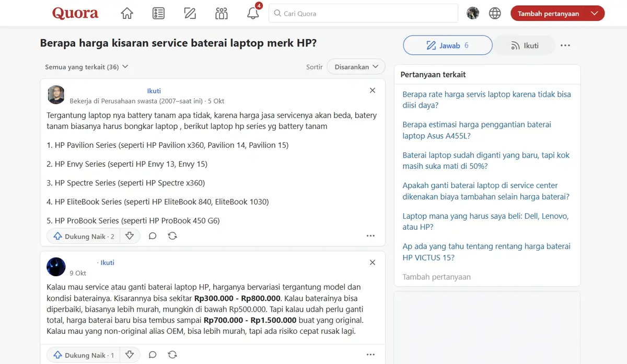Open the notifications bell icon
The image size is (627, 364).
(253, 14)
